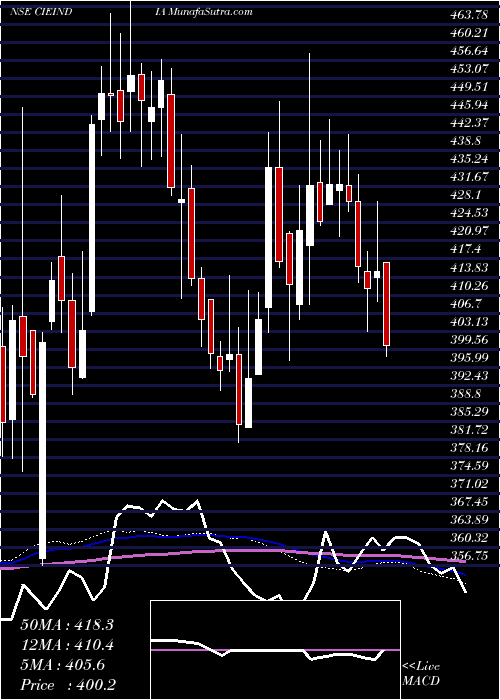The image size is (500, 700).
Task: Select the 381.72 price axis label
Action: 468,429
